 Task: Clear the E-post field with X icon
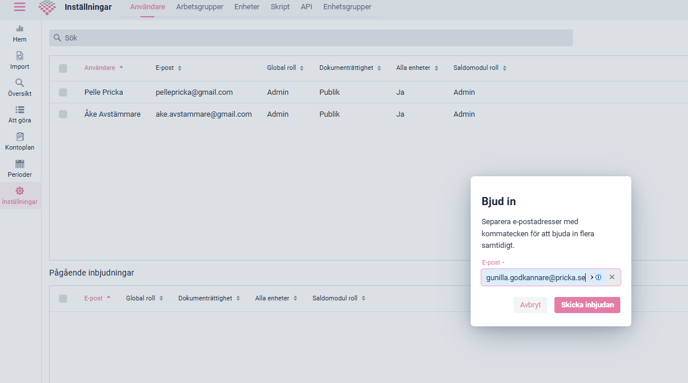(x=612, y=277)
